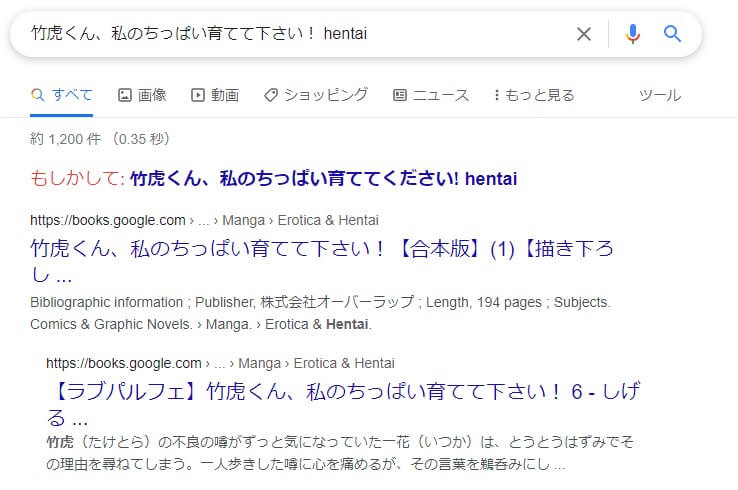Viewport: 738px width, 490px height.
Task: Clear the search box with the X icon
Action: (x=584, y=34)
